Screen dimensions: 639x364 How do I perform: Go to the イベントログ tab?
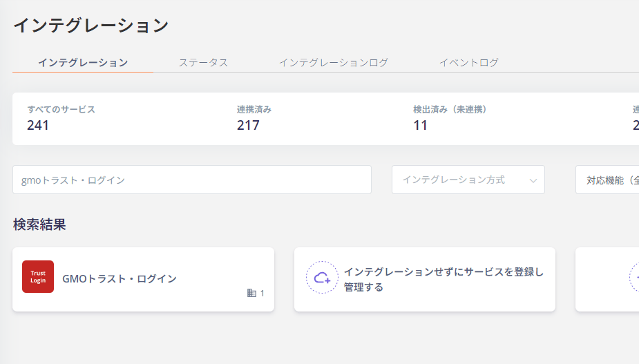click(468, 62)
